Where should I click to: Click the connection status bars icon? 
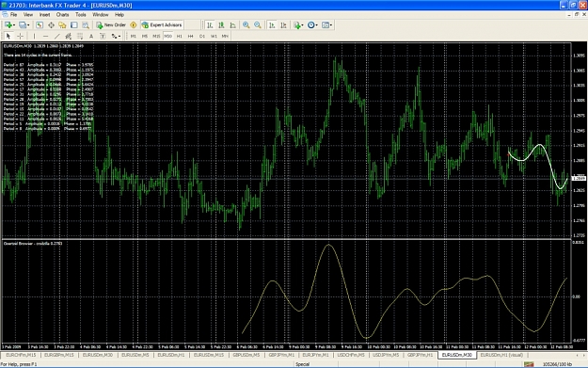[x=529, y=364]
